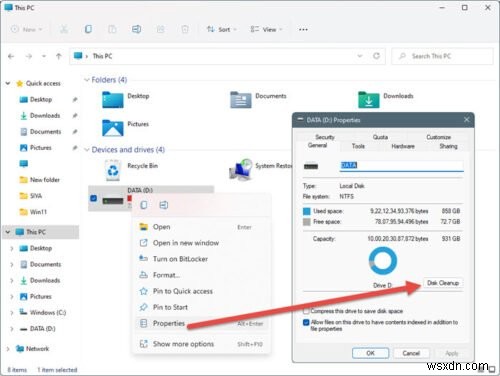This screenshot has width=500, height=376.
Task: Open the View dropdown
Action: [x=266, y=29]
